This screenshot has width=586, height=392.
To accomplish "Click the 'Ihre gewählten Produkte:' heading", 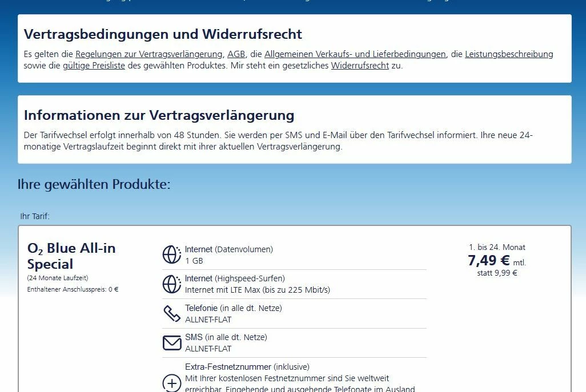I will pyautogui.click(x=94, y=184).
